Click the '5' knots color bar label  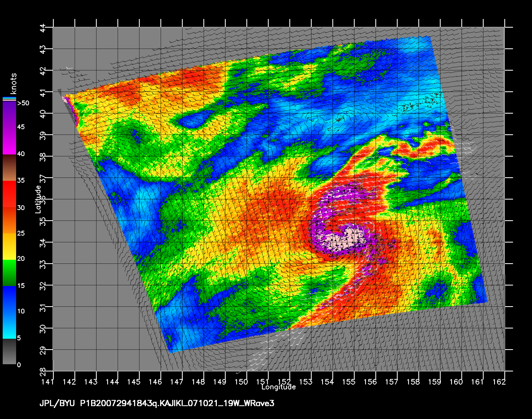click(x=19, y=338)
